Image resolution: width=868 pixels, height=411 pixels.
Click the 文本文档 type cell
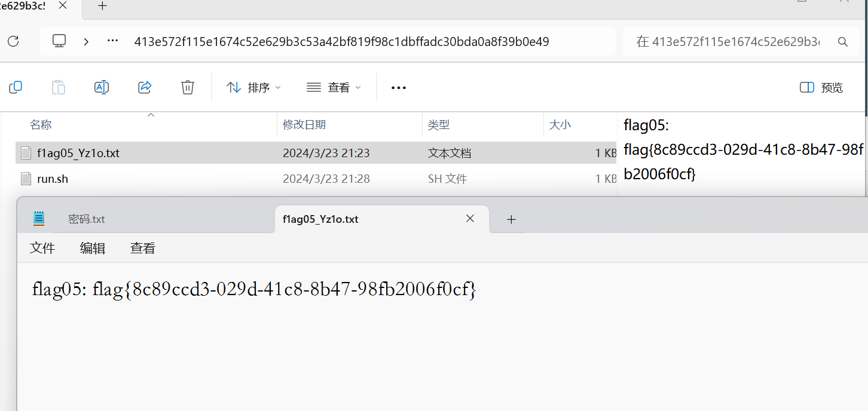coord(450,153)
